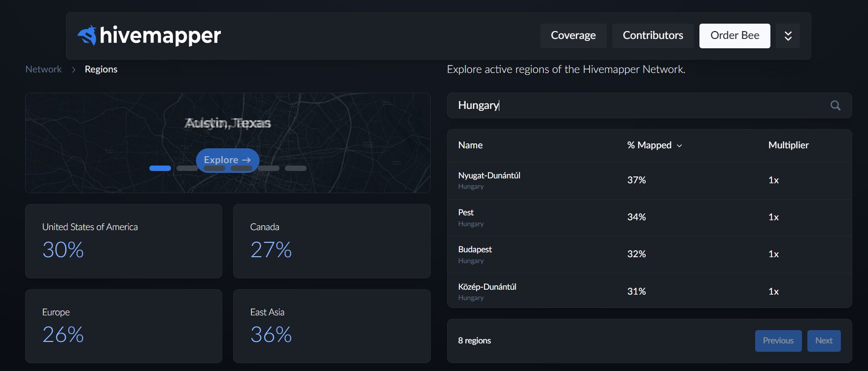The height and width of the screenshot is (371, 868).
Task: Go to the Contributors page
Action: pyautogui.click(x=653, y=36)
